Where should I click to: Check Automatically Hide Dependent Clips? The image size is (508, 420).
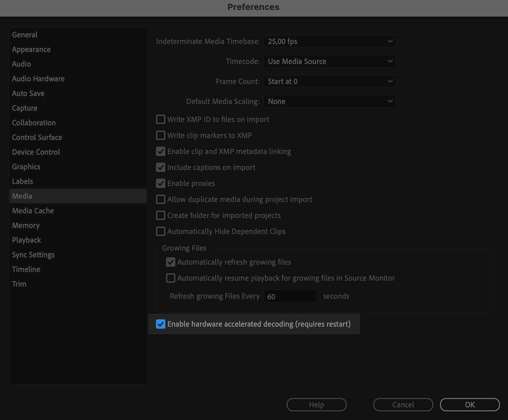(160, 231)
